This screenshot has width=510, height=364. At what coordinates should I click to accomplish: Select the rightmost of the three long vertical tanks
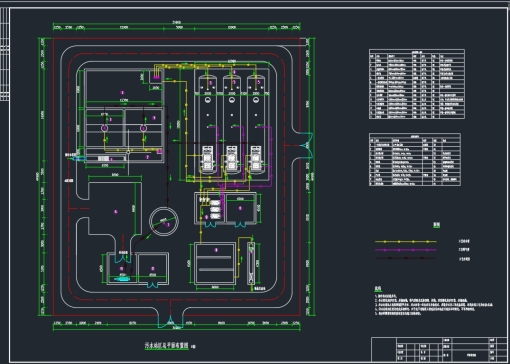click(256, 125)
